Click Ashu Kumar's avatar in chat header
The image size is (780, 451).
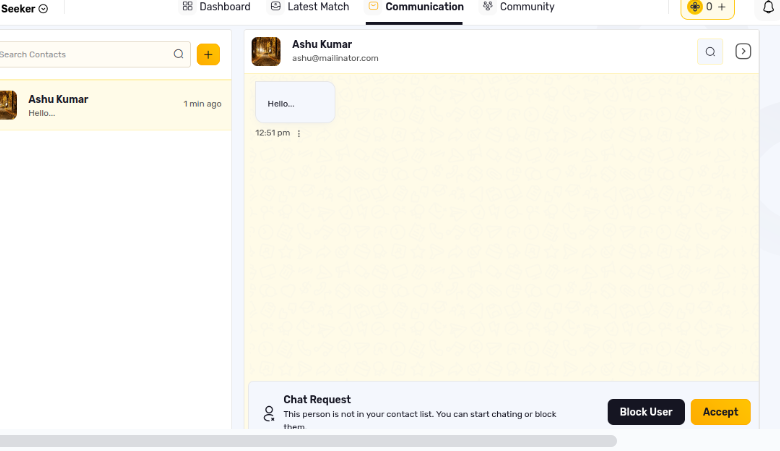click(x=266, y=51)
